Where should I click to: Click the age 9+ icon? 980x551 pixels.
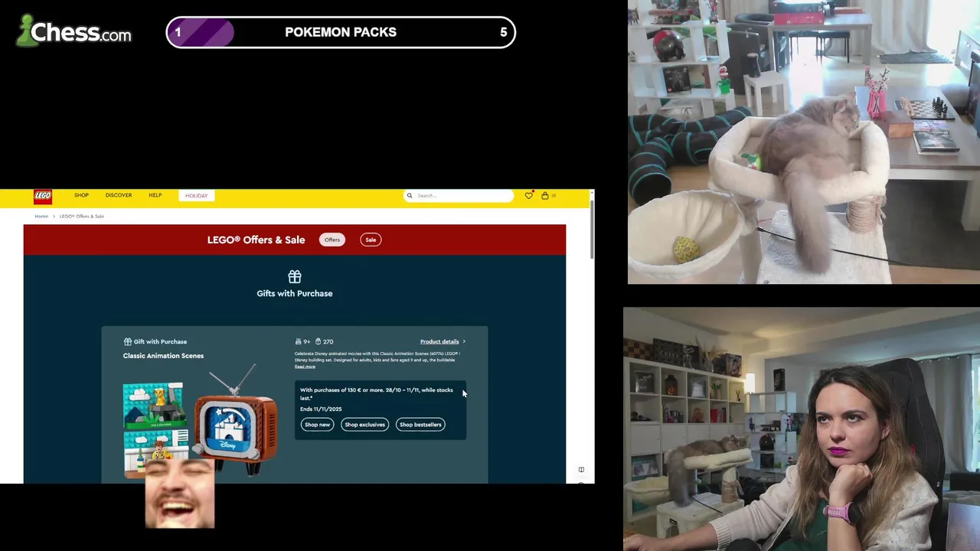pyautogui.click(x=299, y=341)
